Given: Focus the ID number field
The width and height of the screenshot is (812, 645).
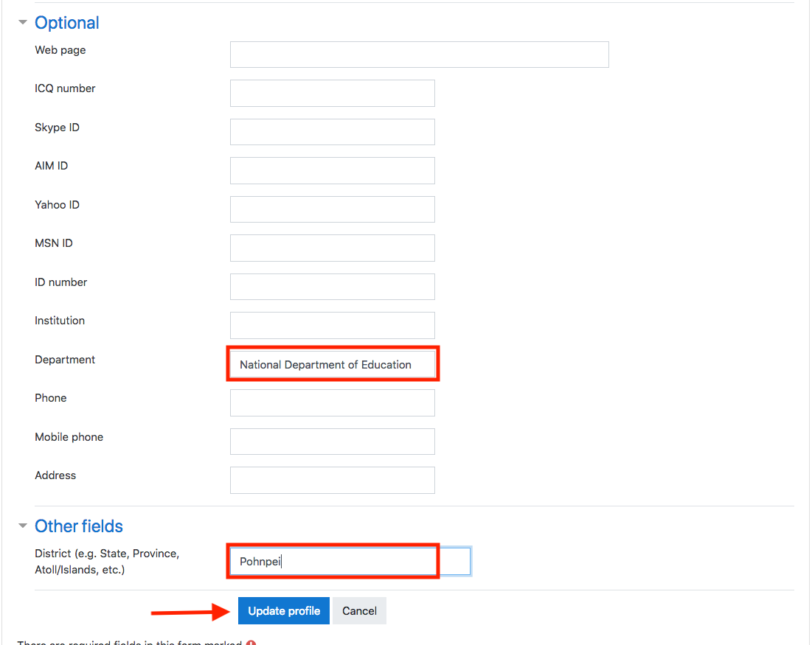Looking at the screenshot, I should [x=333, y=287].
